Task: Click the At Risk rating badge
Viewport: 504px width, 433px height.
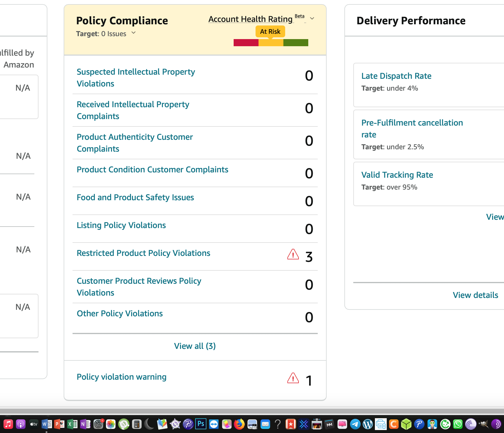Action: point(270,31)
